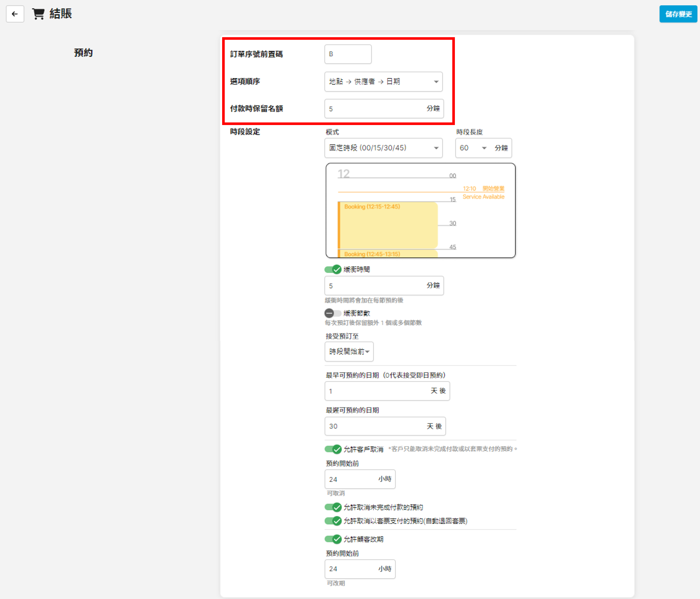Click the 訂單序號前置碼 input field

[348, 54]
